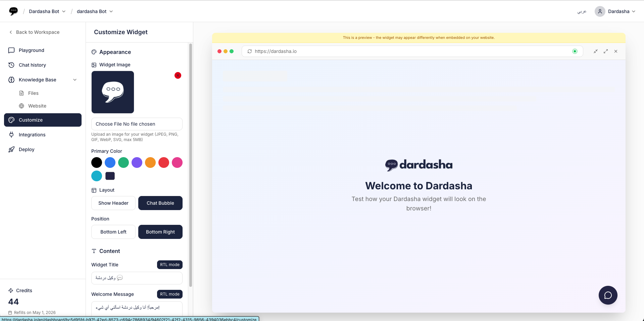Choose the green primary color
This screenshot has height=321, width=644.
[123, 163]
